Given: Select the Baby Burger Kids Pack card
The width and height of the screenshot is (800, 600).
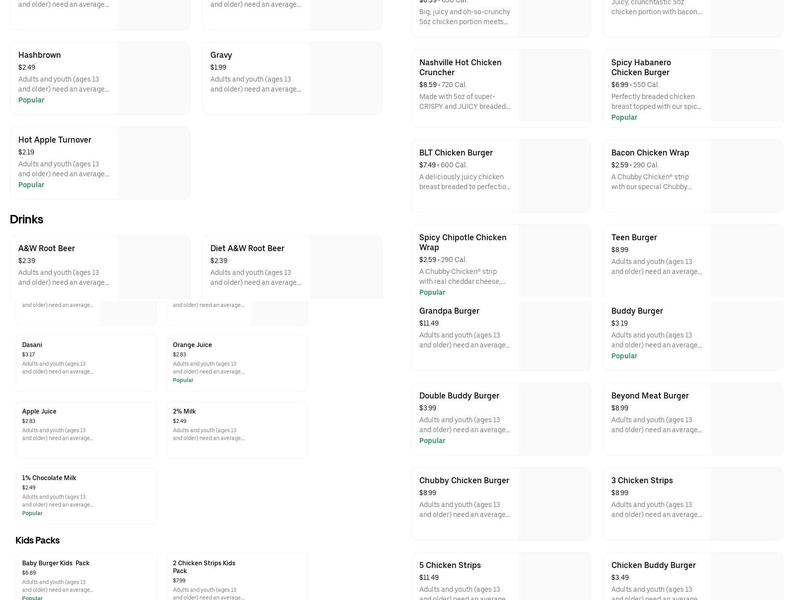Looking at the screenshot, I should (86, 577).
